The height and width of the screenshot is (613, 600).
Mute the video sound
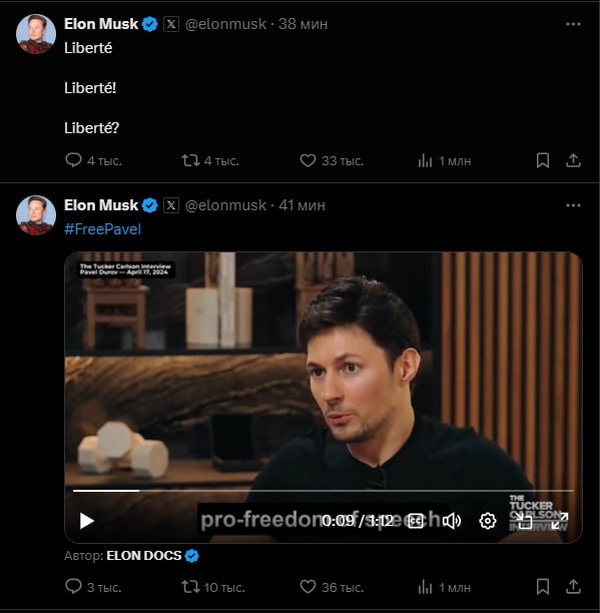pyautogui.click(x=452, y=520)
